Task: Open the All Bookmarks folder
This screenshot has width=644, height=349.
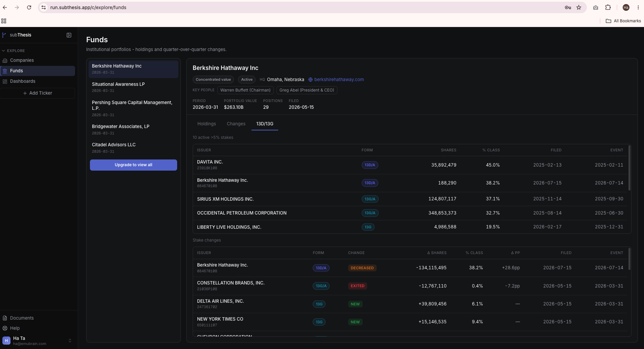Action: (x=623, y=21)
